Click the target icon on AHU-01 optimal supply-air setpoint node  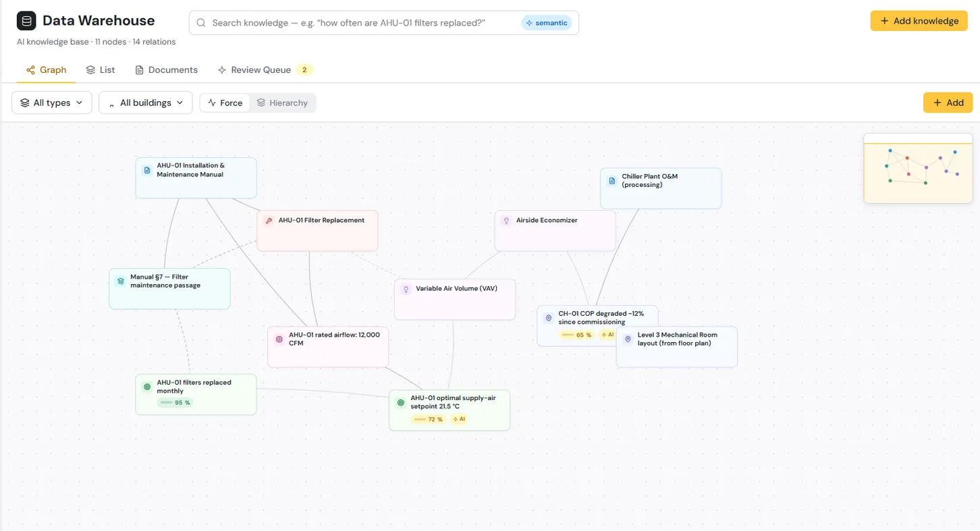coord(400,403)
